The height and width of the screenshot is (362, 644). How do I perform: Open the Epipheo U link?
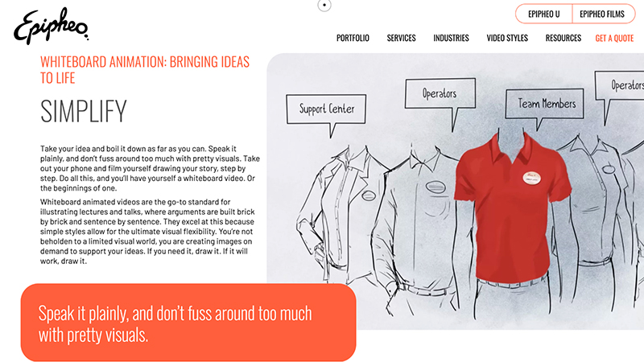point(544,14)
